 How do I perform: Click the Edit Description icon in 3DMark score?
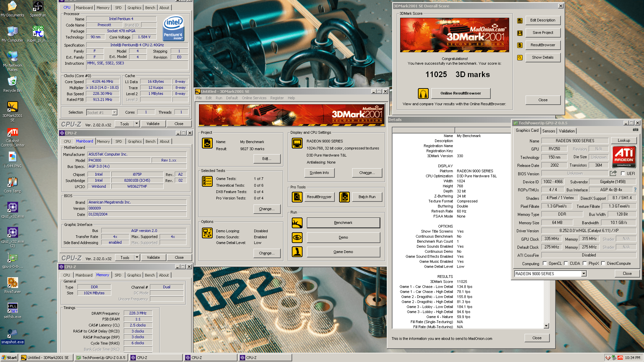point(520,20)
